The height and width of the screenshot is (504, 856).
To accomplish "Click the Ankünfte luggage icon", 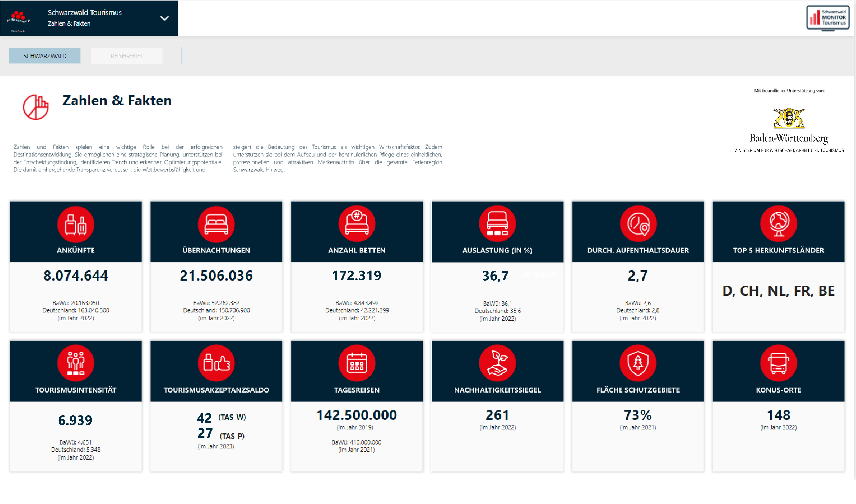I will coord(76,224).
